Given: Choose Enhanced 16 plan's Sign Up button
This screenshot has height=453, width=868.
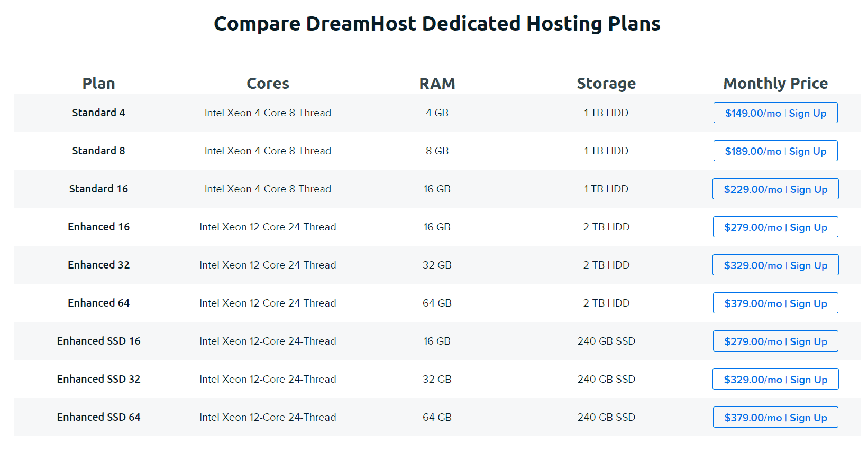Looking at the screenshot, I should tap(775, 227).
